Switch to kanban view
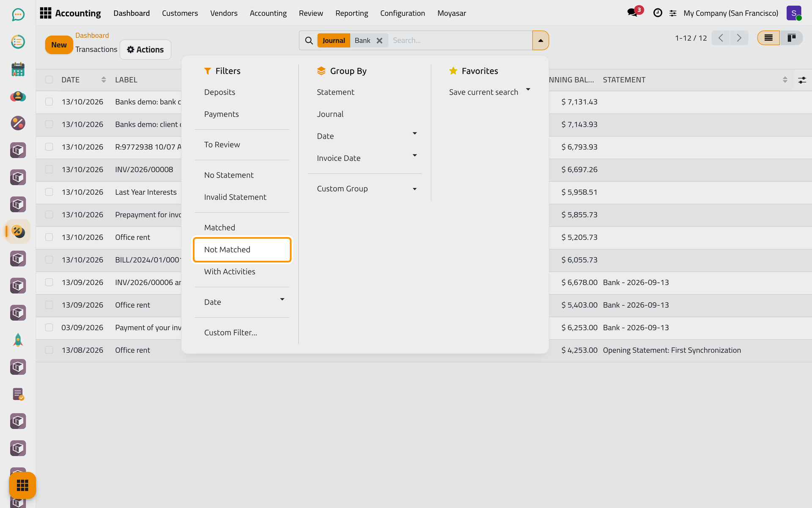Viewport: 812px width, 508px height. pos(791,38)
